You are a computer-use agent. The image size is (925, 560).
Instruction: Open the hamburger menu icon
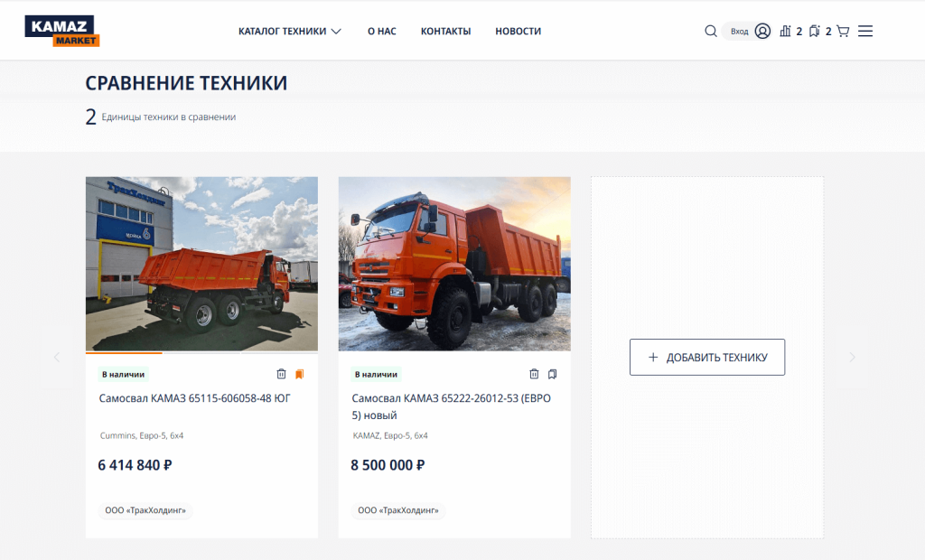click(865, 32)
